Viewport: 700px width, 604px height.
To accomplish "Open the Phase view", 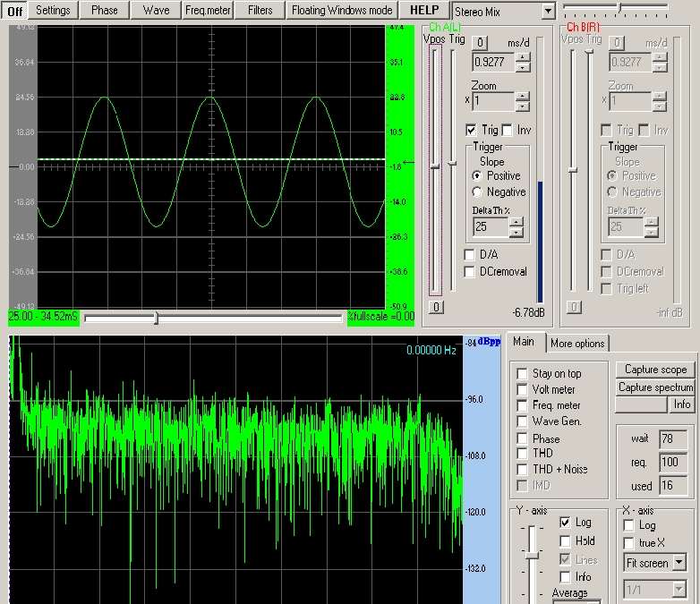I will click(x=105, y=11).
